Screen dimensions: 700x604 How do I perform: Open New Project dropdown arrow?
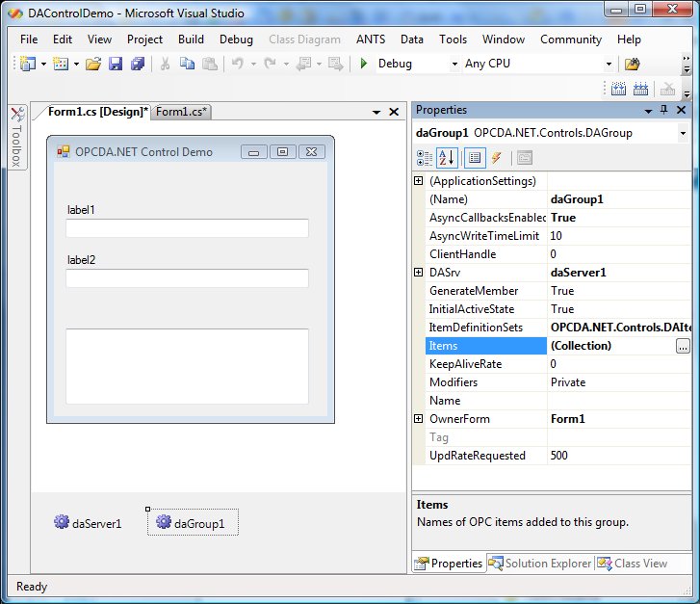pyautogui.click(x=43, y=65)
